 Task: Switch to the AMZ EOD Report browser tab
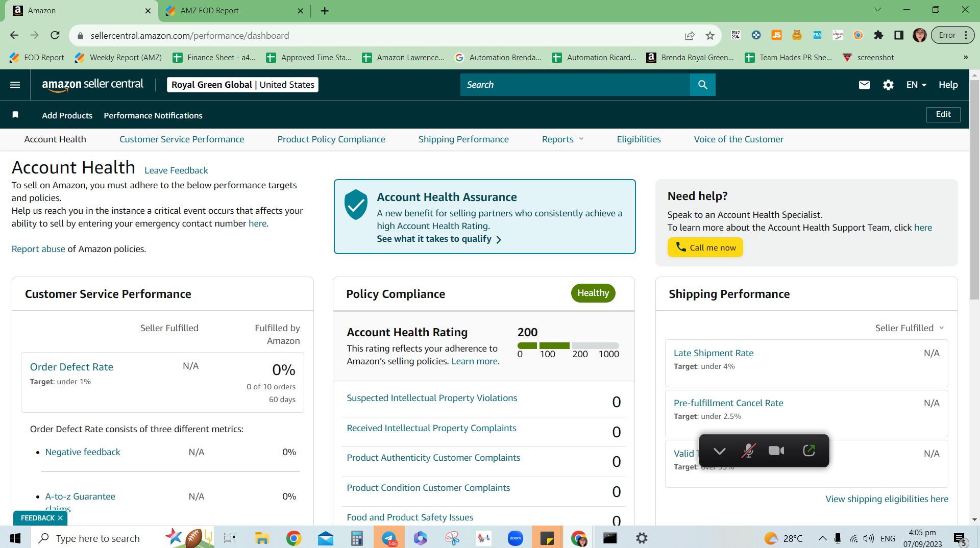235,11
